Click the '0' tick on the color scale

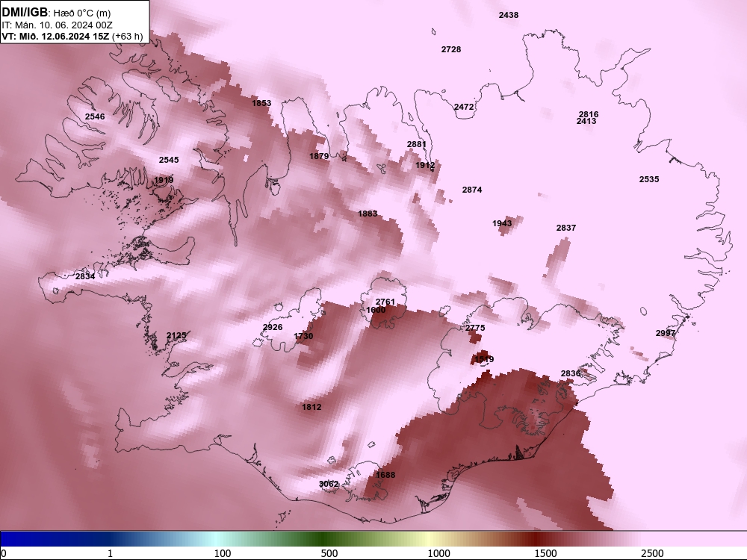[x=4, y=553]
